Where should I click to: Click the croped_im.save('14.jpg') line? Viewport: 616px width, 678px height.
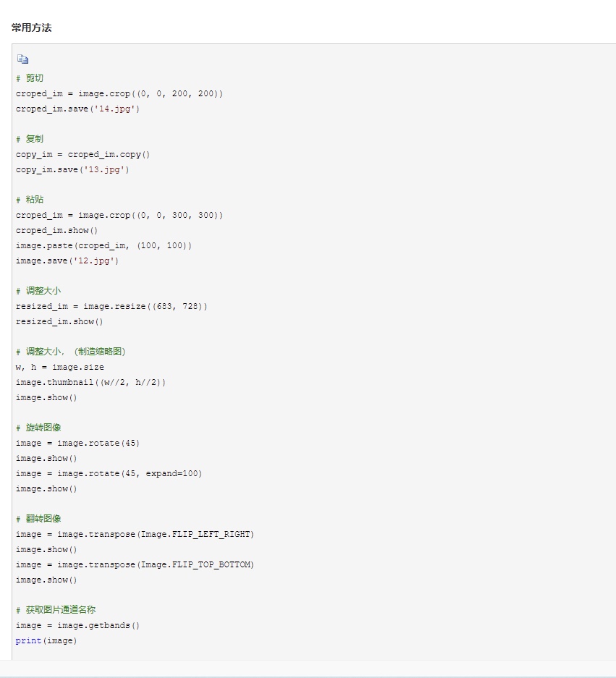click(x=77, y=109)
